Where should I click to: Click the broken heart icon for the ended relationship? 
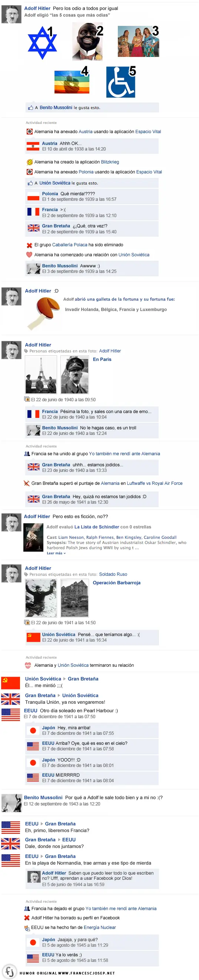click(x=28, y=665)
